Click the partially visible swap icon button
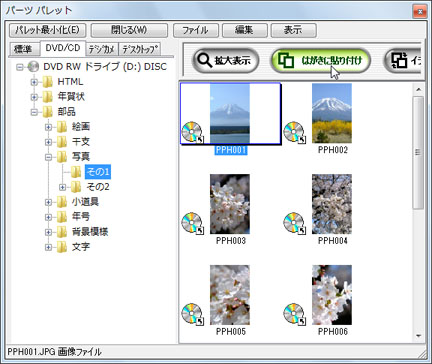Viewport: 432px width, 364px height. point(402,61)
